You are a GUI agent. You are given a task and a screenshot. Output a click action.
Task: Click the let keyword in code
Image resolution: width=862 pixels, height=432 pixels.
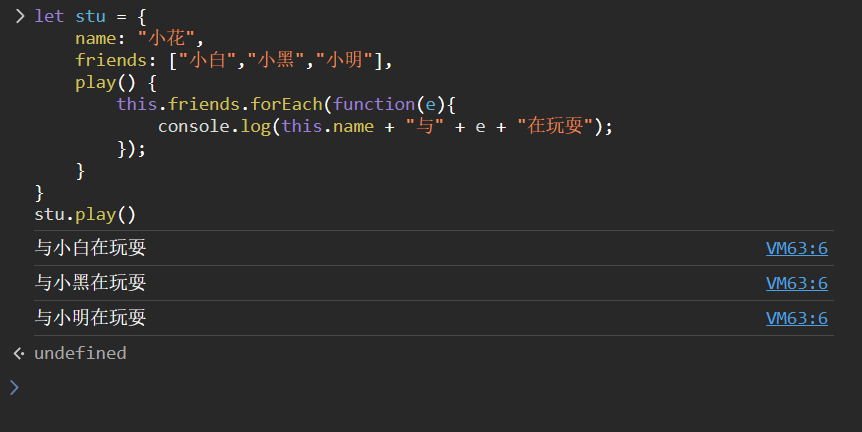49,16
